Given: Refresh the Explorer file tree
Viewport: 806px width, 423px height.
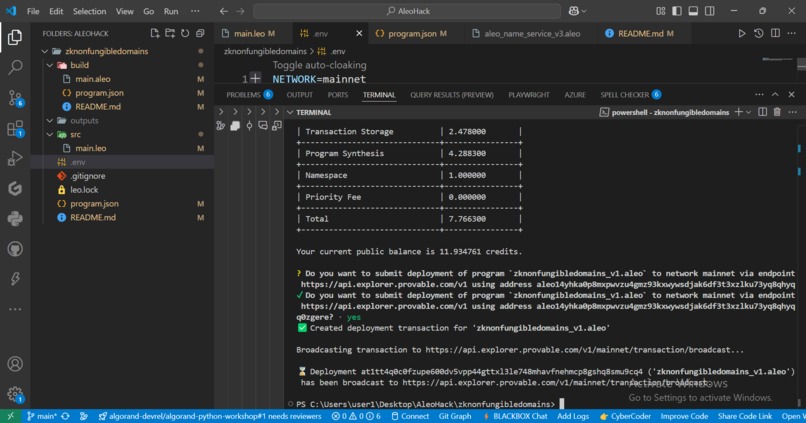Looking at the screenshot, I should [x=185, y=33].
